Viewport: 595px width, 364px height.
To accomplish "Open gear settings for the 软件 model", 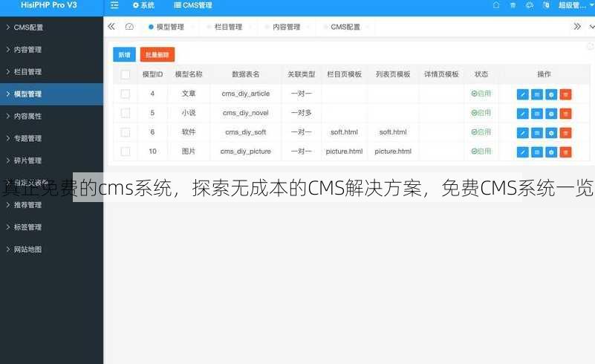I will click(551, 133).
